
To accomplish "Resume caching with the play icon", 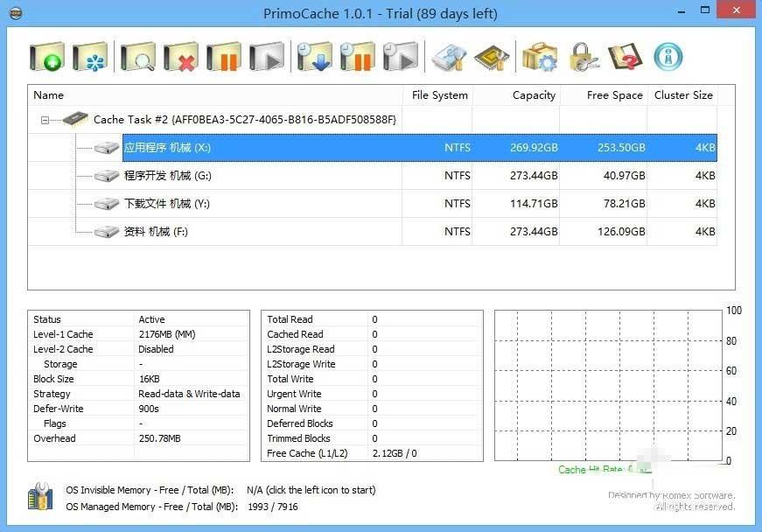I will 267,55.
